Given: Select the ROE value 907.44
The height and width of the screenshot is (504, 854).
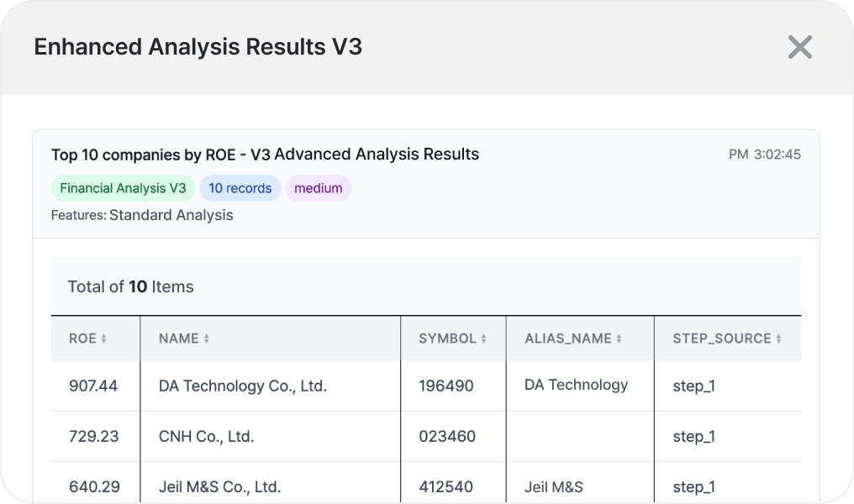Looking at the screenshot, I should 93,386.
